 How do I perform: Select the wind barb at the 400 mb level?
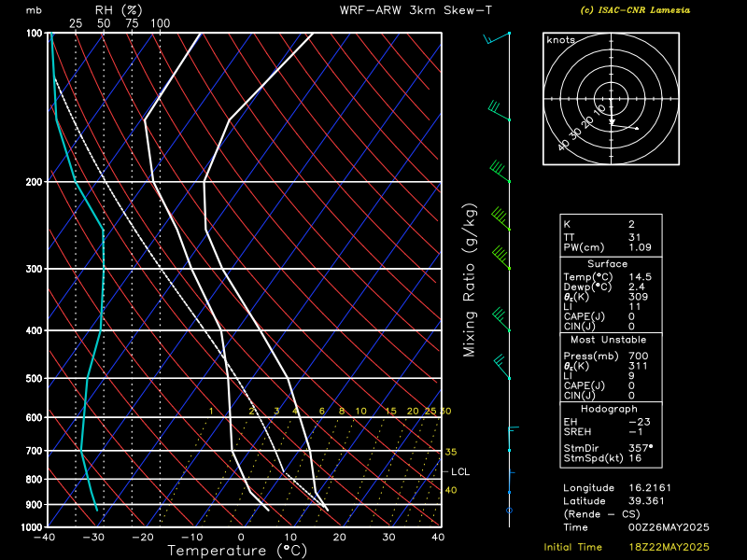point(501,319)
